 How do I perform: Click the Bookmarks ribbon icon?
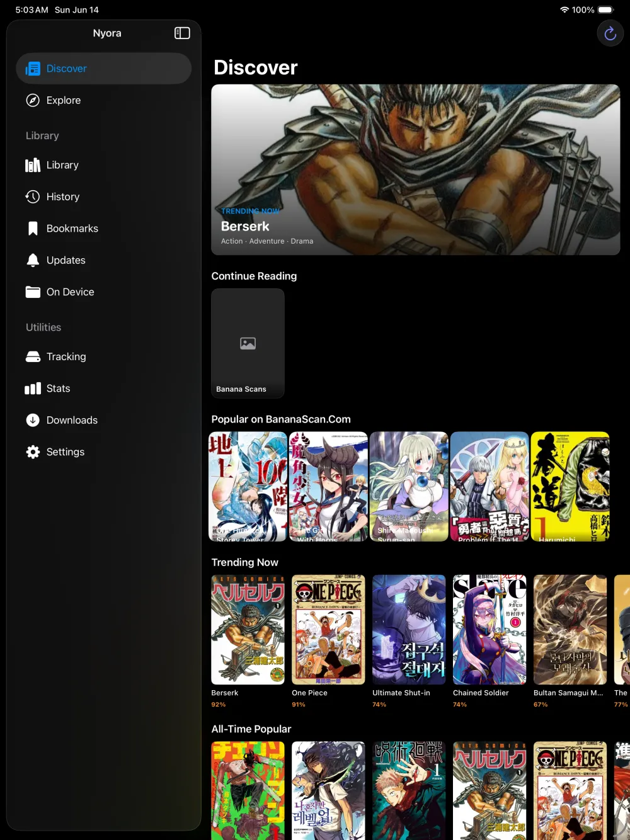pos(33,229)
